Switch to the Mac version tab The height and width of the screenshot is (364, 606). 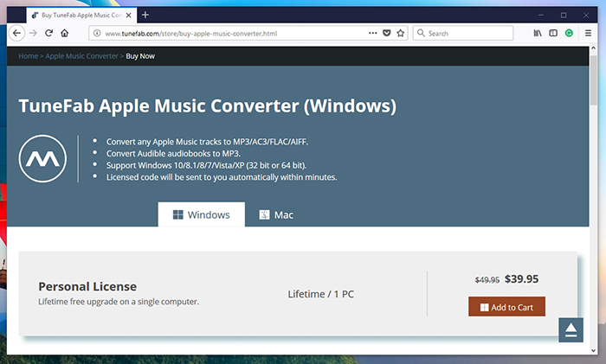click(276, 214)
